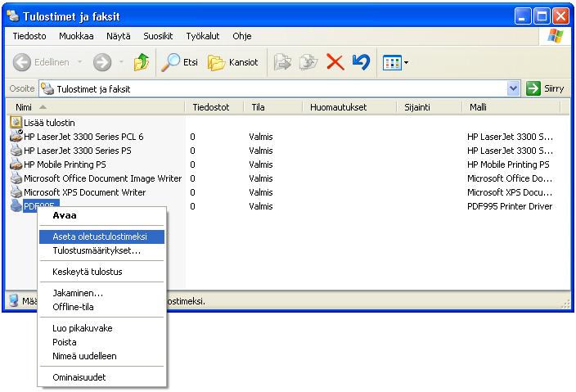Click the Up folder toolbar icon
The image size is (576, 392).
(x=141, y=62)
